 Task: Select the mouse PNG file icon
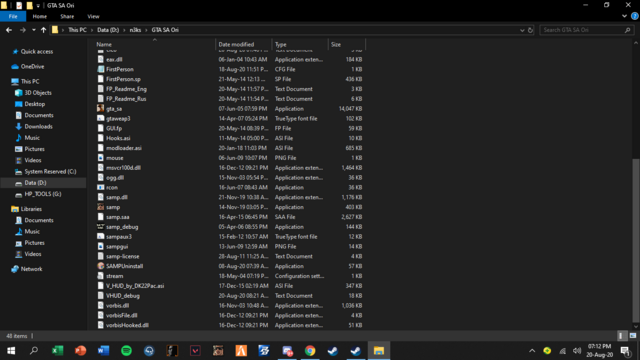coord(100,158)
